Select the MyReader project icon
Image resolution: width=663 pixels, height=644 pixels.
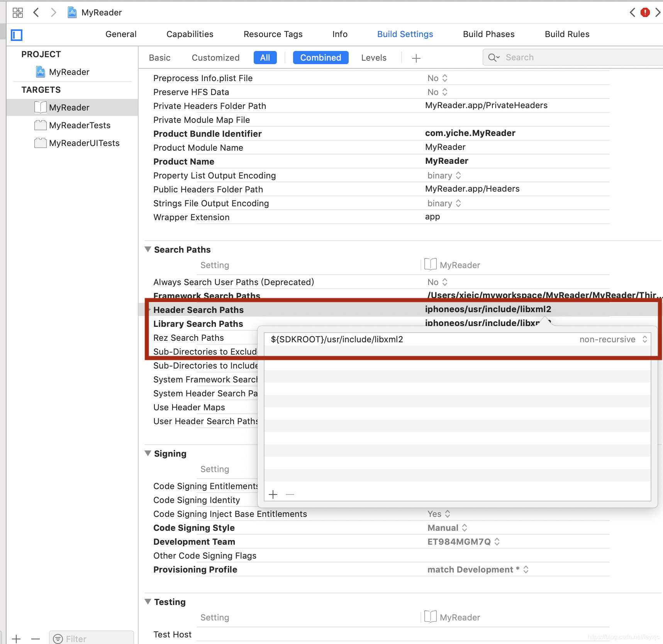pos(40,72)
